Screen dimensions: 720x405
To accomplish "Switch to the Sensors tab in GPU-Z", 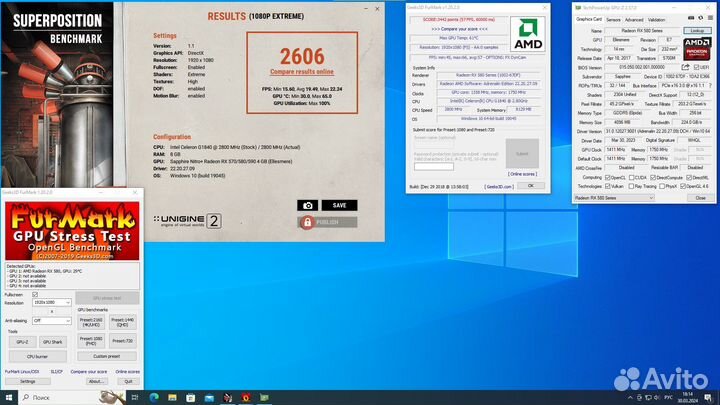I will [x=613, y=20].
